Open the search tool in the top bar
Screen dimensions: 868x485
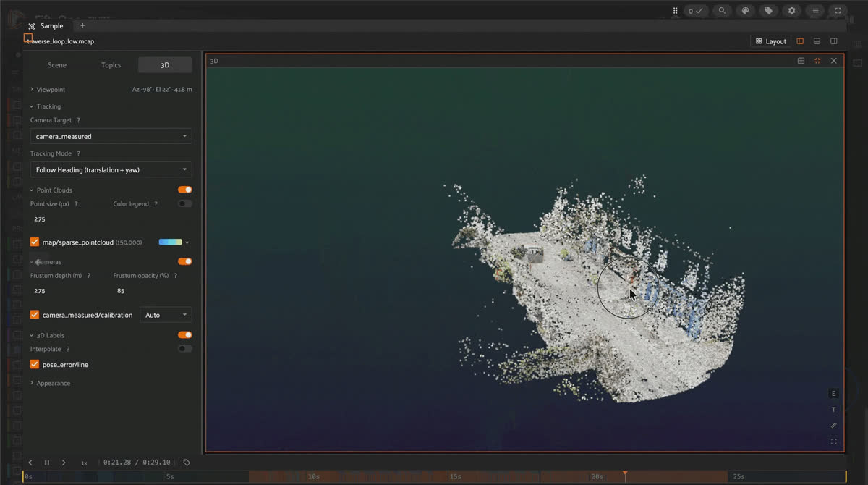point(721,11)
